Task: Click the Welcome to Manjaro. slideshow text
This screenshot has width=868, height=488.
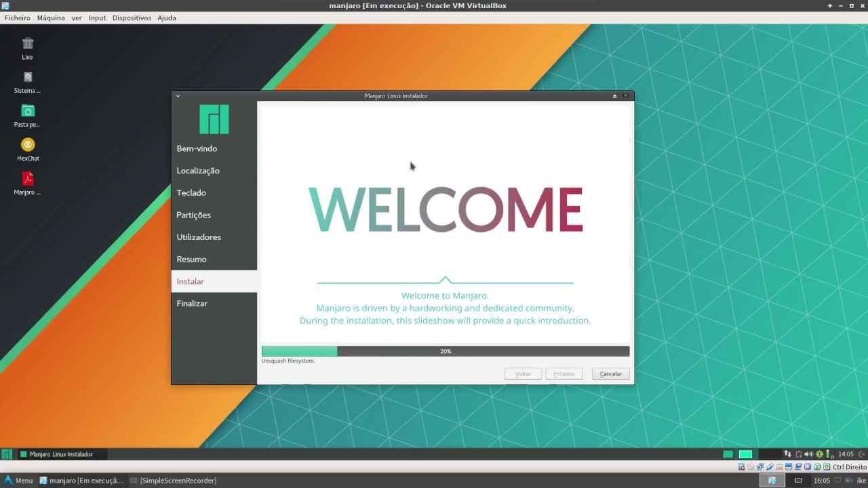Action: tap(445, 296)
